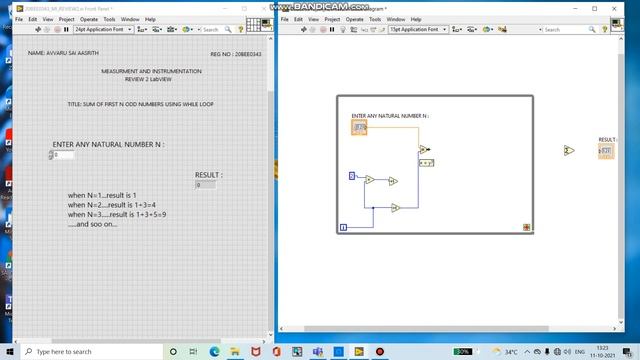
Task: Toggle Retain Wire Values button
Action: pyautogui.click(x=353, y=29)
